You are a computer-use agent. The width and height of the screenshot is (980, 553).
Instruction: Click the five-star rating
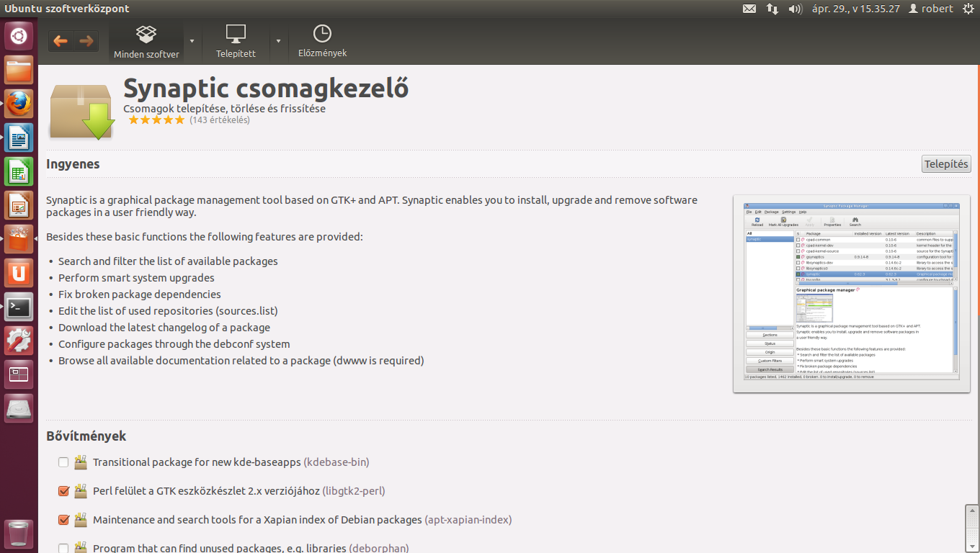pos(156,120)
